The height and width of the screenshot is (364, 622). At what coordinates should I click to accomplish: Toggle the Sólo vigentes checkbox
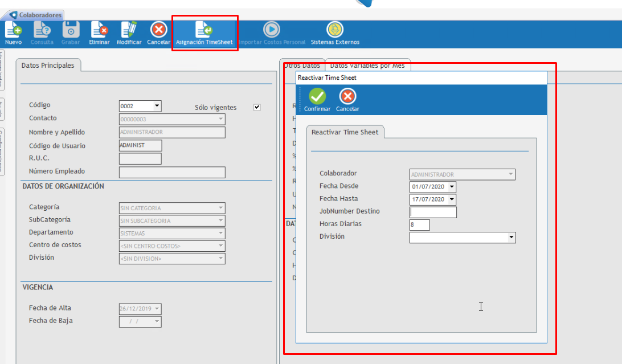(257, 107)
